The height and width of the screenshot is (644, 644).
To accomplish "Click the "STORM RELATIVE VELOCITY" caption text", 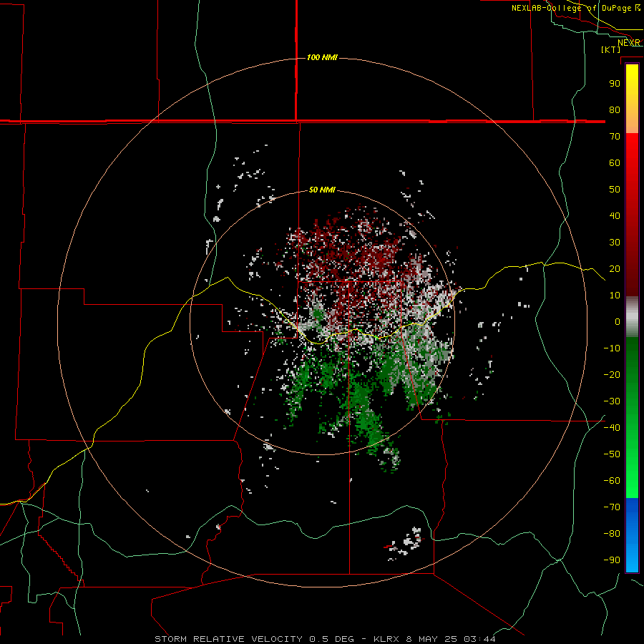I will (229, 639).
